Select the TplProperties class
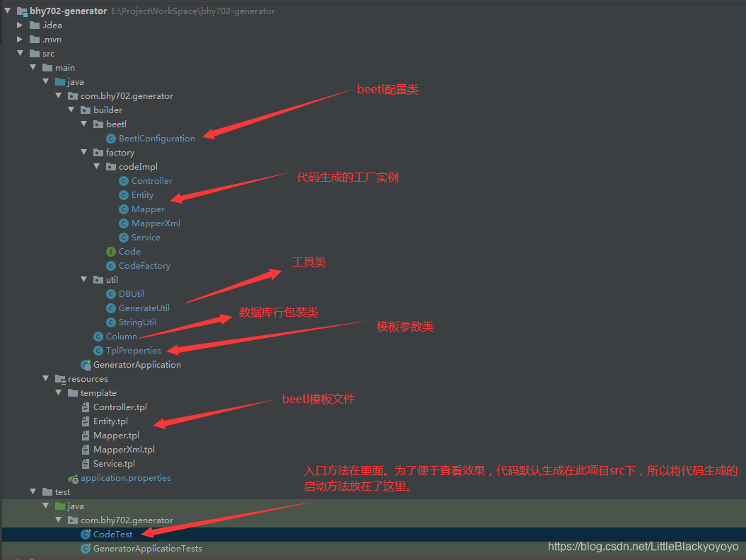Image resolution: width=746 pixels, height=560 pixels. pyautogui.click(x=133, y=351)
